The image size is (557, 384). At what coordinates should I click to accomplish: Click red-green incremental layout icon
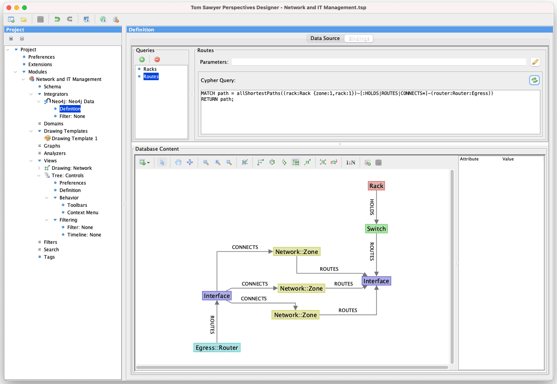coord(334,162)
